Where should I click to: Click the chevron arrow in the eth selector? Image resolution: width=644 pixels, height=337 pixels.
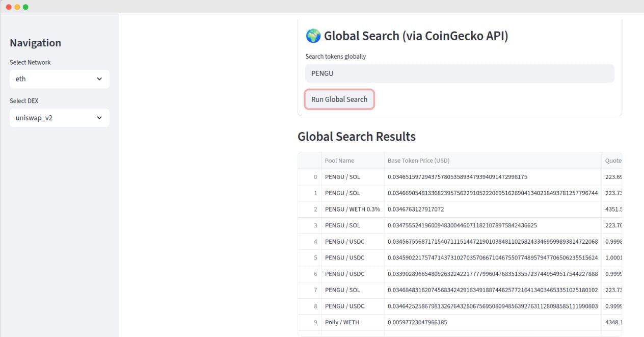point(99,79)
